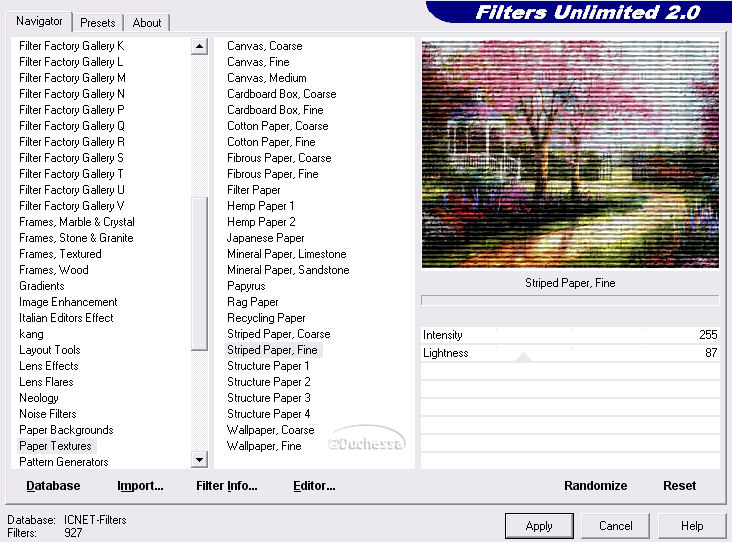Choose the Recycling Paper filter
732x542 pixels.
click(x=266, y=317)
